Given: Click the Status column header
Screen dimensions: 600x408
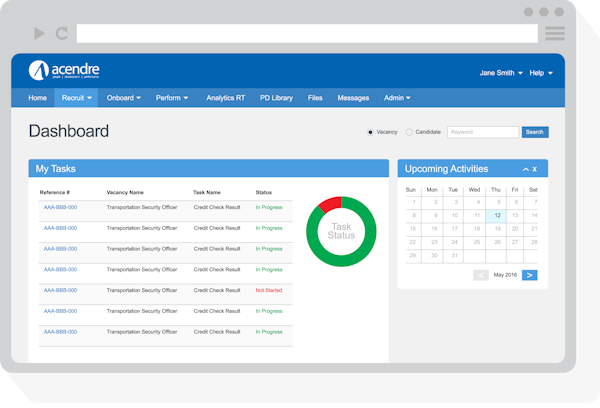Looking at the screenshot, I should coord(264,192).
